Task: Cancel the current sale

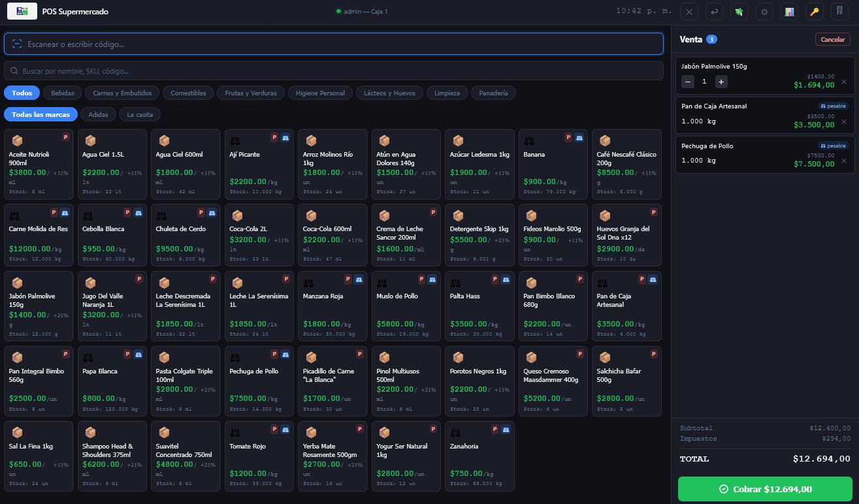Action: [x=832, y=39]
